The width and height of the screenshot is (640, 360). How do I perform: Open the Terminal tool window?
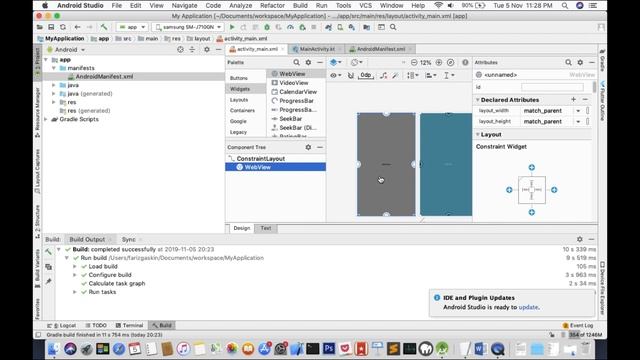click(x=129, y=325)
